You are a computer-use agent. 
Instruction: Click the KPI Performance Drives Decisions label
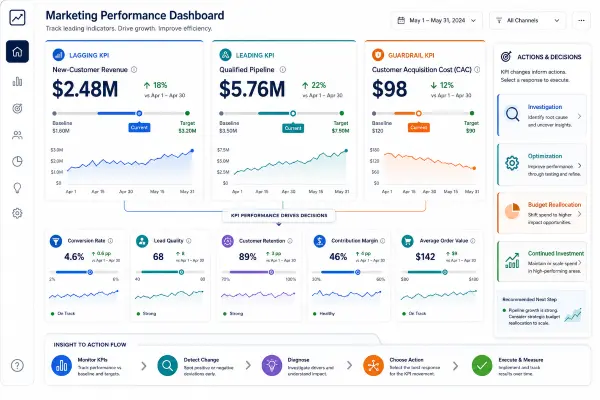click(279, 216)
